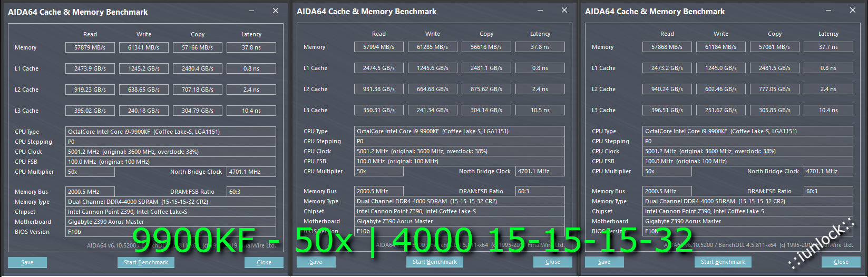The width and height of the screenshot is (868, 277).
Task: Close the middle window via title bar X
Action: [x=564, y=10]
